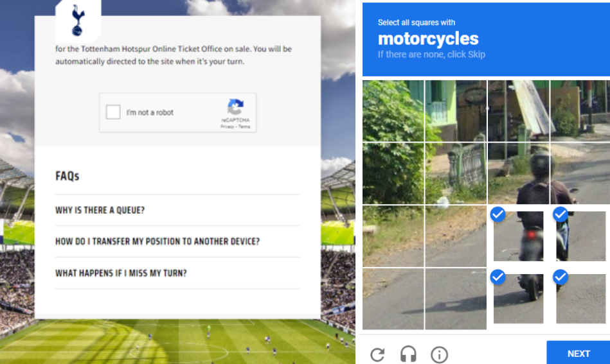Uncheck the selected bottom-right road tile

(x=581, y=299)
